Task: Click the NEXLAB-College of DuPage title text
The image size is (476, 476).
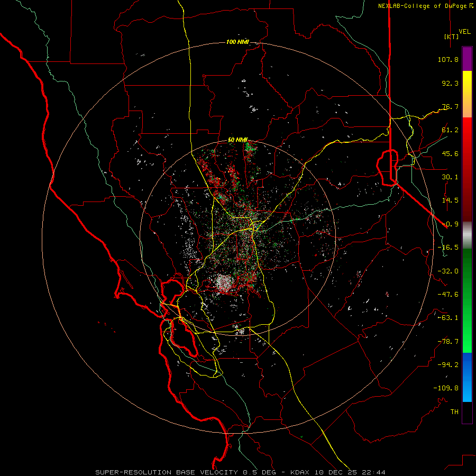Action: point(422,6)
